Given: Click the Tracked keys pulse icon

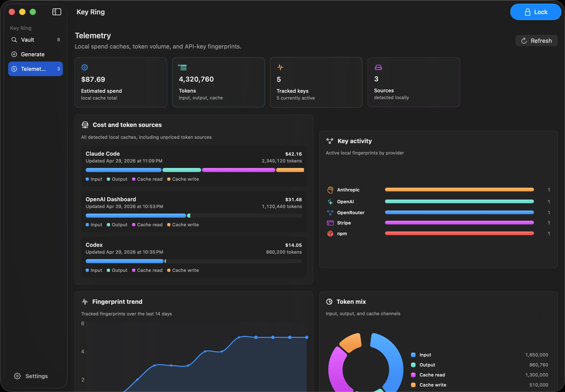Looking at the screenshot, I should click(x=280, y=67).
